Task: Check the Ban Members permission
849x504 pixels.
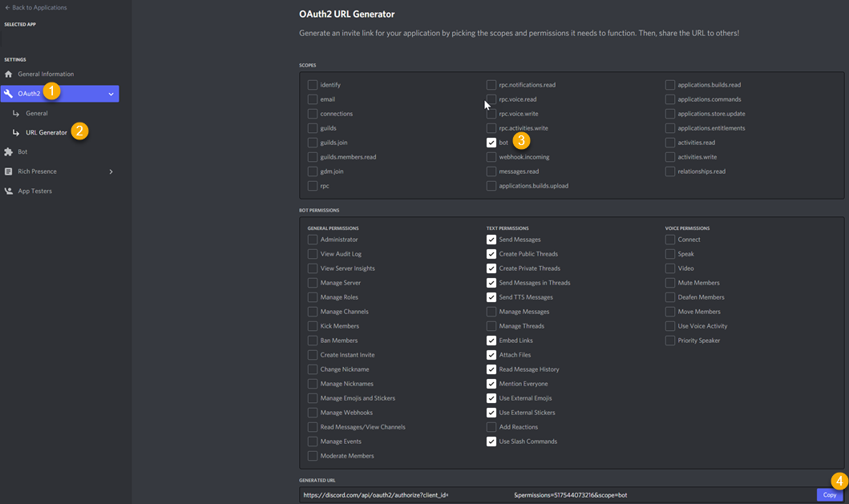Action: (x=313, y=341)
